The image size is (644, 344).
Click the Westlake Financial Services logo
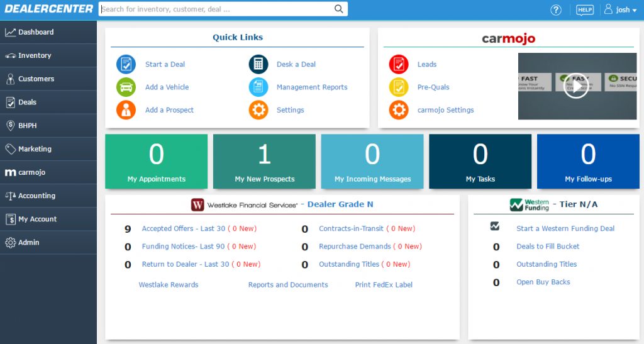(x=244, y=205)
